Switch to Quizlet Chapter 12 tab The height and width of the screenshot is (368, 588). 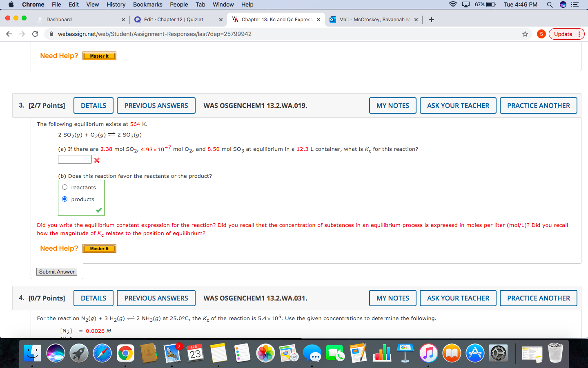178,19
